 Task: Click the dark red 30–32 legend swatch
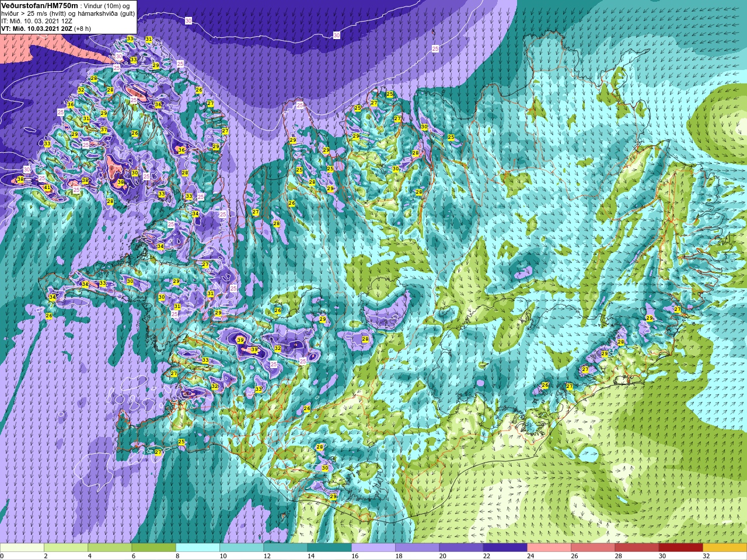coord(680,548)
